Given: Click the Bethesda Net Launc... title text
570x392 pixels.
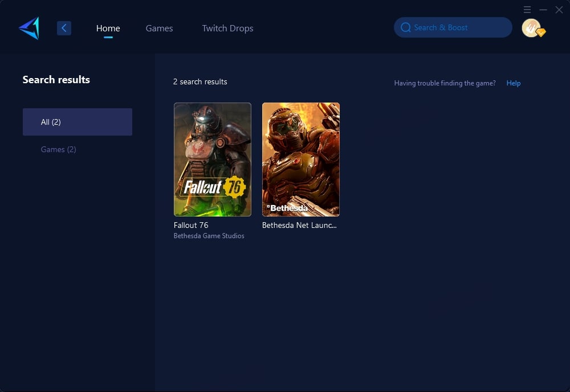Looking at the screenshot, I should [299, 225].
